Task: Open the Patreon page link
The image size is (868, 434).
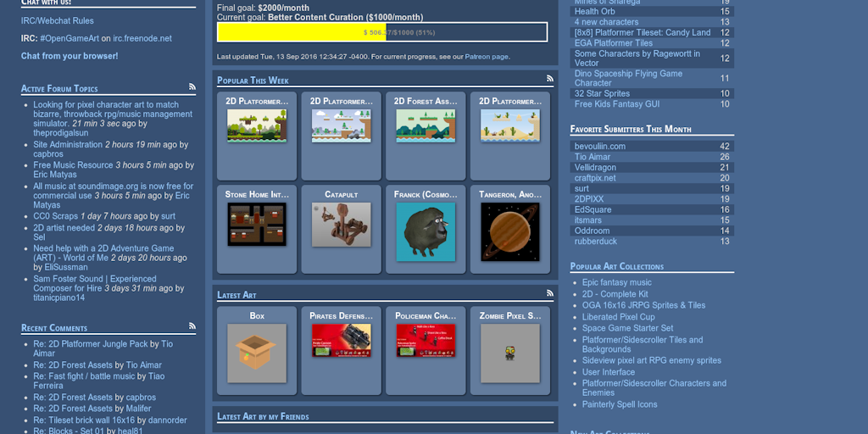Action: point(486,57)
